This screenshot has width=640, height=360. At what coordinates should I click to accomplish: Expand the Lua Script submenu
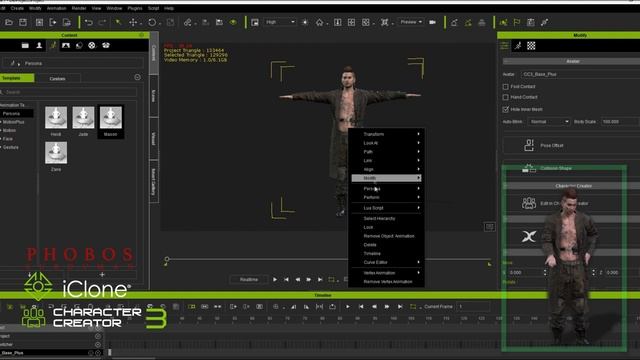click(x=386, y=208)
